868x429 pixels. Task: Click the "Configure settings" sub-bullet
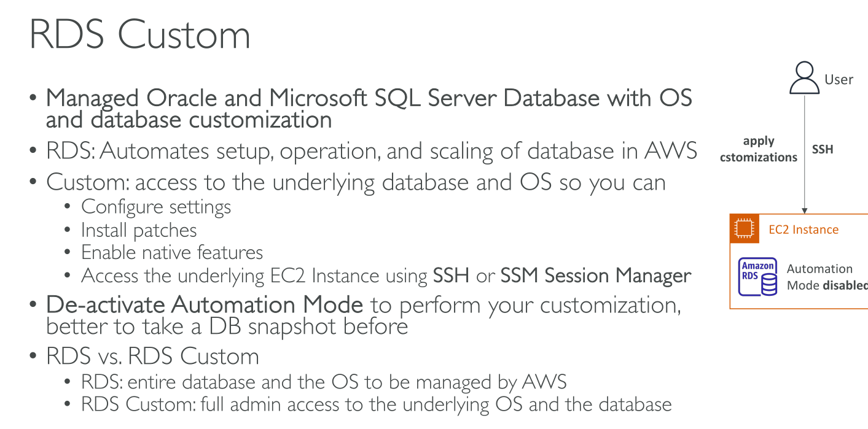coord(156,207)
